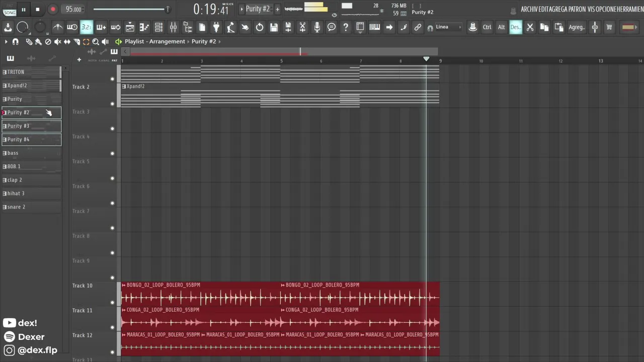Click the audio editor scissors icon
Screen dimensions: 644x362
(302, 27)
